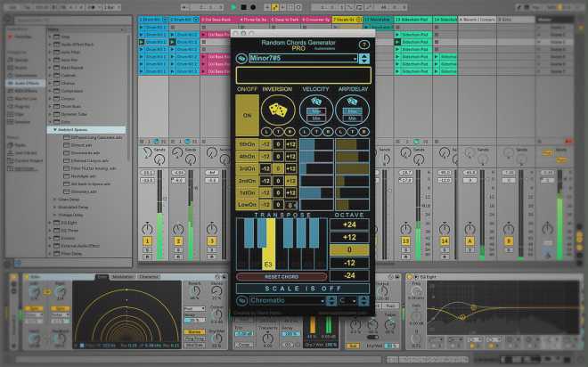Click Ableton's record button in transport
The width and height of the screenshot is (588, 367).
(253, 7)
